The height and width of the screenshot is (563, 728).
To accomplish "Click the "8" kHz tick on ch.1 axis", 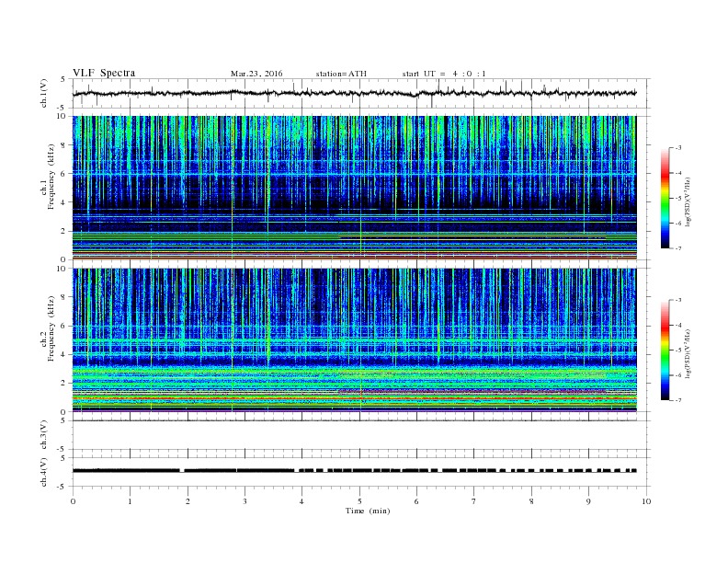I will (x=64, y=145).
